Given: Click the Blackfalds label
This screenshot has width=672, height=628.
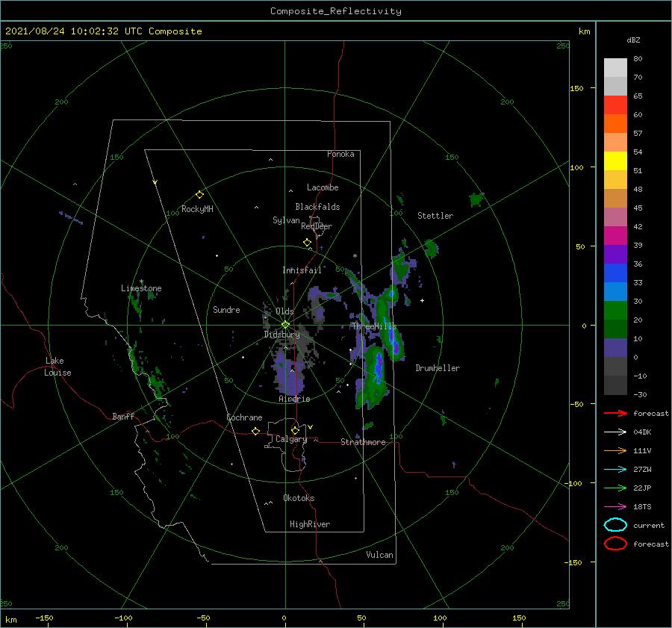Looking at the screenshot, I should 317,207.
